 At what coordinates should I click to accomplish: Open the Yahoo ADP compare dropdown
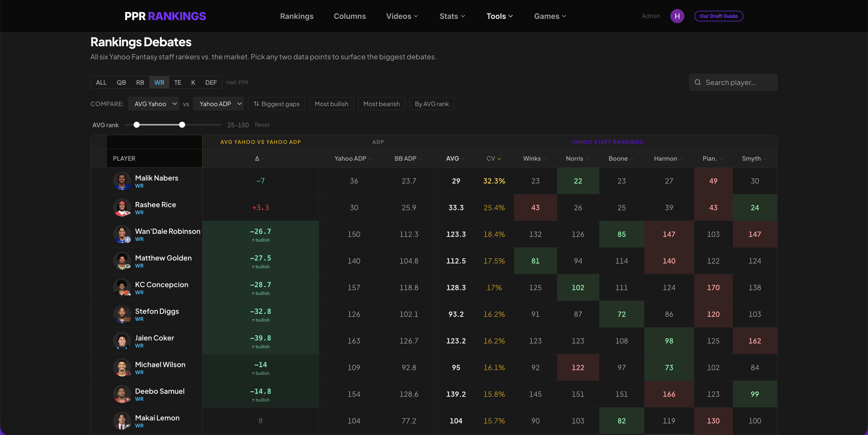[x=218, y=104]
